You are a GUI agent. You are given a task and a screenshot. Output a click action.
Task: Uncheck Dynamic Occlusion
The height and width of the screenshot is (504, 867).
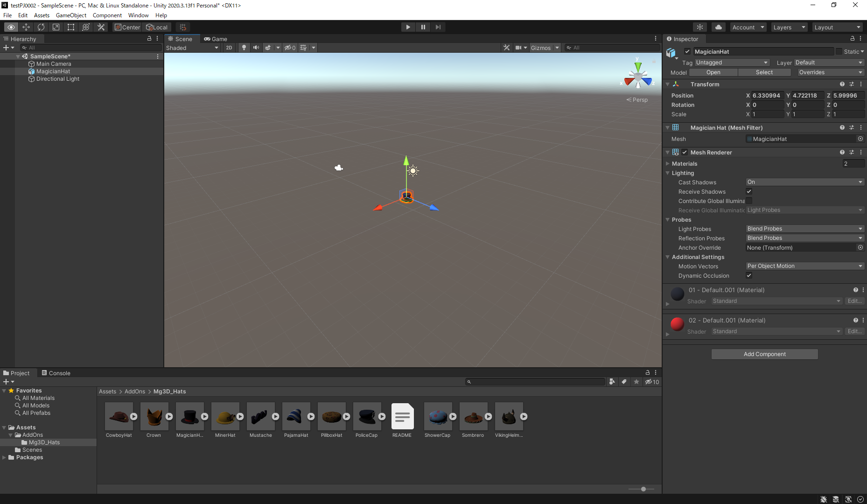(749, 276)
